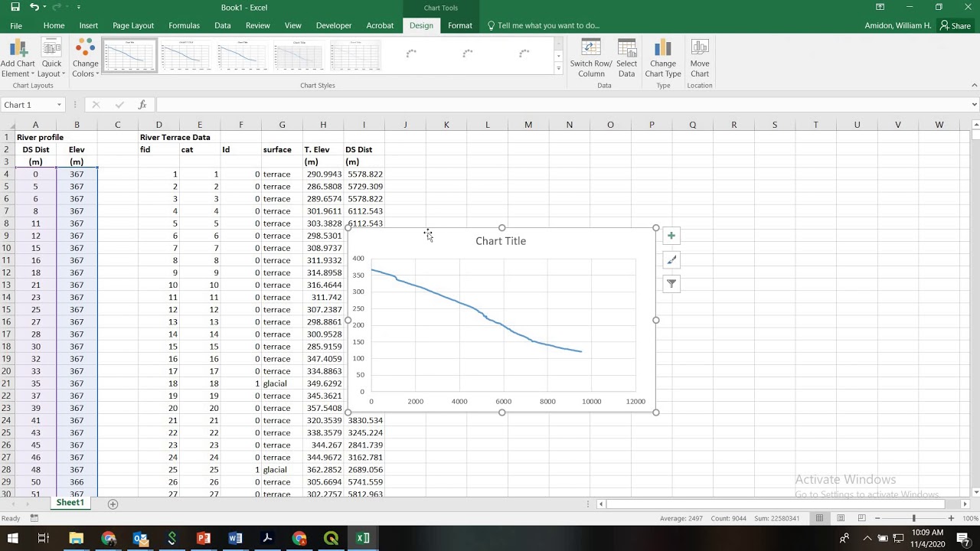Open Outlook from the taskbar

coord(140,538)
